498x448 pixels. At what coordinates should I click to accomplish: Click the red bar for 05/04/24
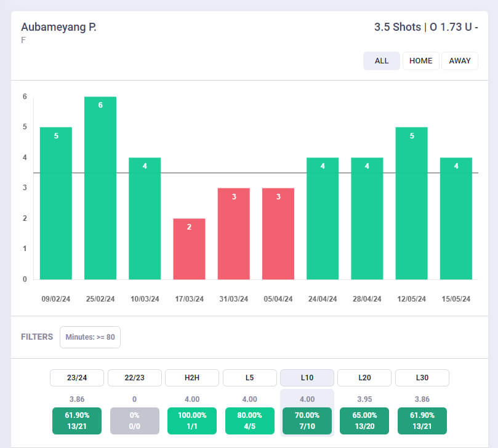coord(278,234)
